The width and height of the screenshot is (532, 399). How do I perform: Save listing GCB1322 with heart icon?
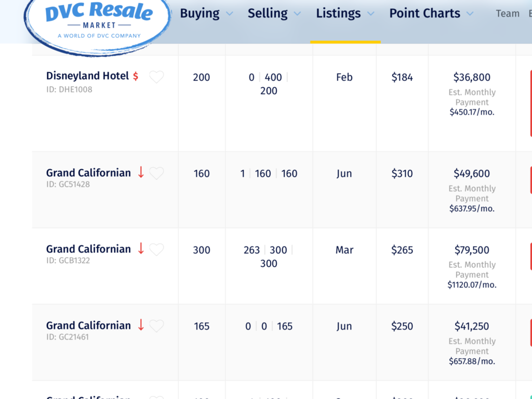(x=156, y=249)
